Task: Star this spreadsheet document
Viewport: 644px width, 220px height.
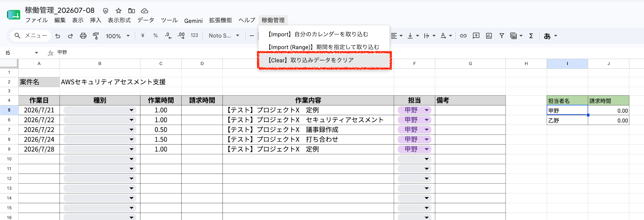Action: pyautogui.click(x=118, y=11)
